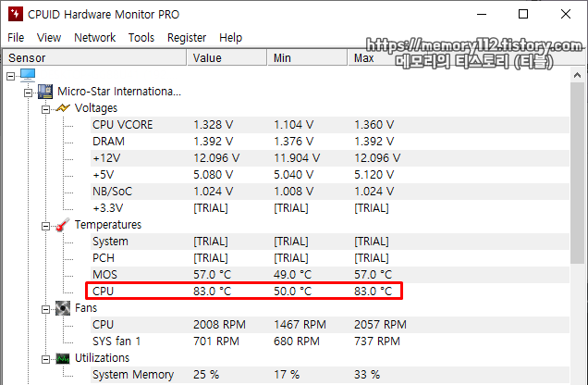588x385 pixels.
Task: Click the 1.376 V DRAM minimum value
Action: pyautogui.click(x=294, y=142)
